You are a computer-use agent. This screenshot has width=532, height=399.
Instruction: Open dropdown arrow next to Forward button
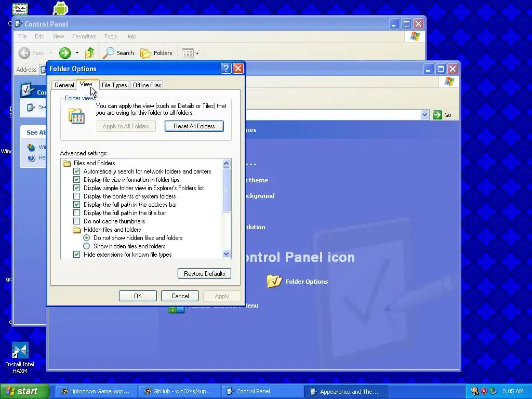(77, 53)
